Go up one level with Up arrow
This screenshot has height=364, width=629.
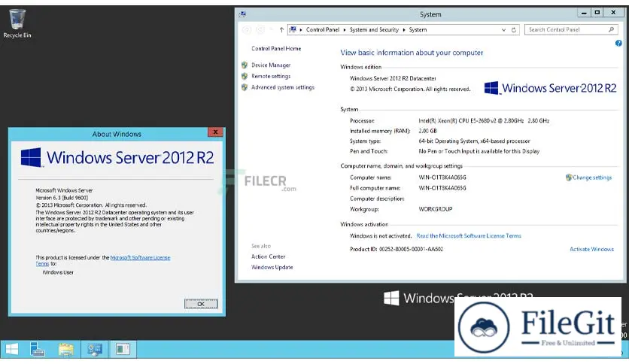point(281,29)
